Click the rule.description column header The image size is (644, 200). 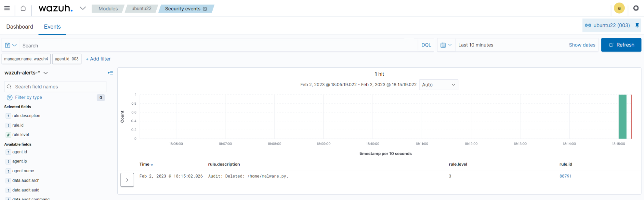click(224, 164)
